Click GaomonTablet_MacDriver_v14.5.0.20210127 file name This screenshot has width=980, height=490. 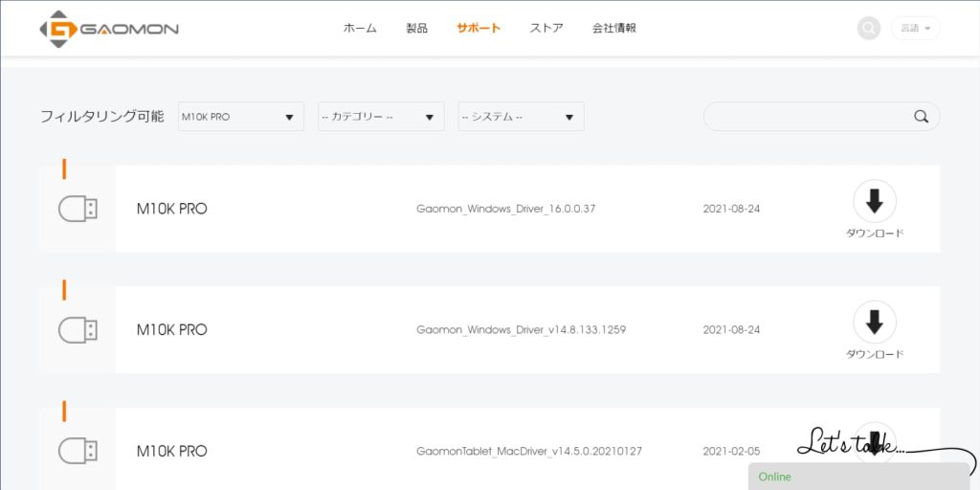pos(528,452)
